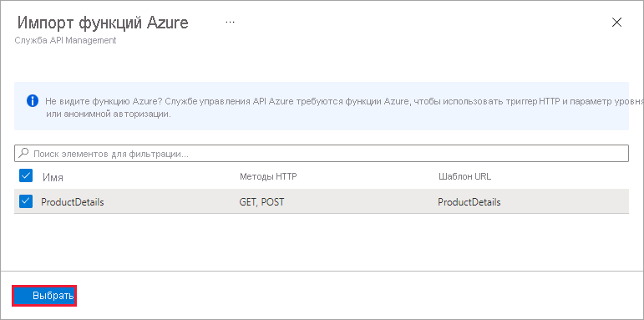Select the ProductDetails name cell

(x=73, y=201)
